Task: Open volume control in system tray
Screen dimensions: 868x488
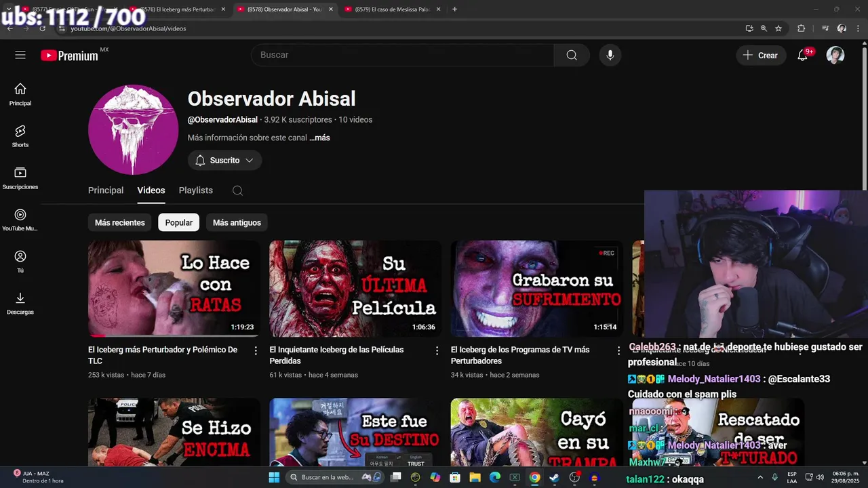Action: click(820, 477)
